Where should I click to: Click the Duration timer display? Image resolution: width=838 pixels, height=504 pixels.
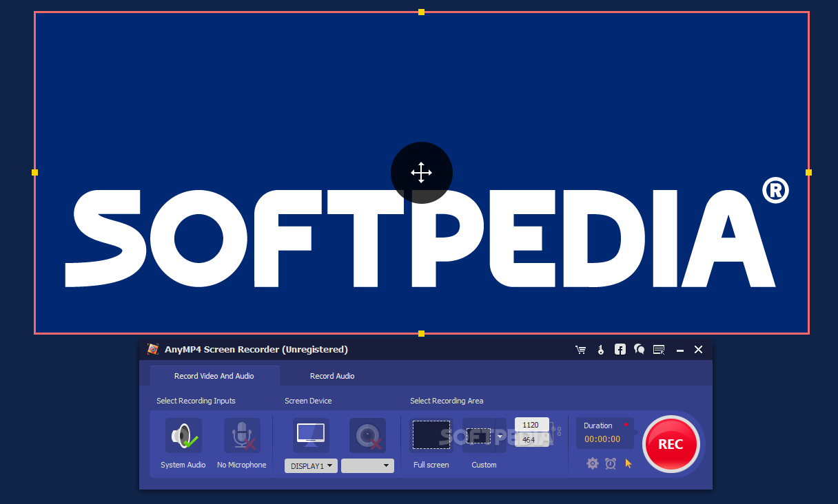tap(602, 439)
